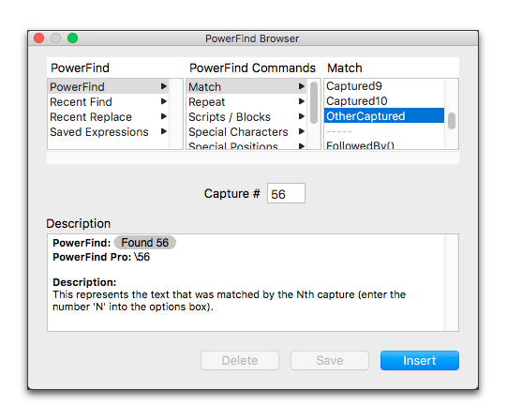507x420 pixels.
Task: Expand the Recent Replace arrow
Action: pyautogui.click(x=164, y=116)
